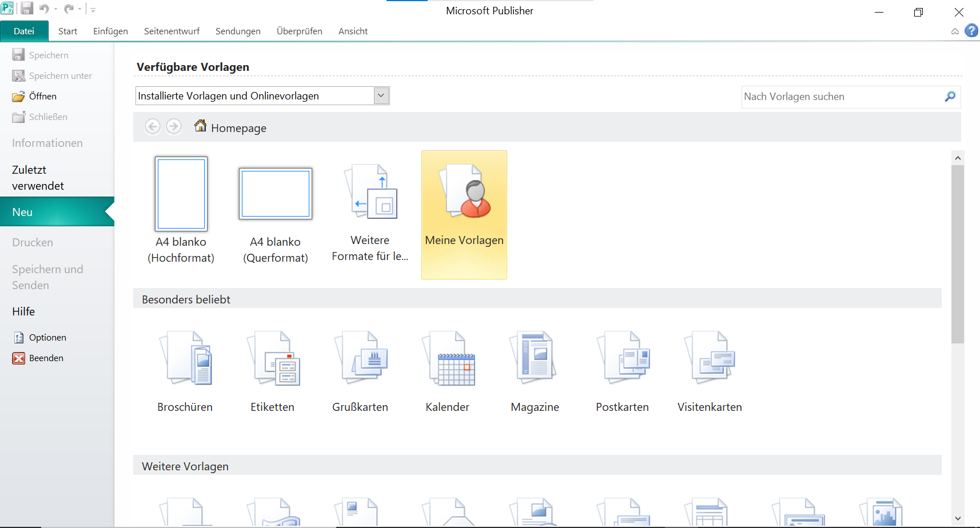The image size is (980, 528).
Task: Click the Undo icon in title bar
Action: [44, 9]
